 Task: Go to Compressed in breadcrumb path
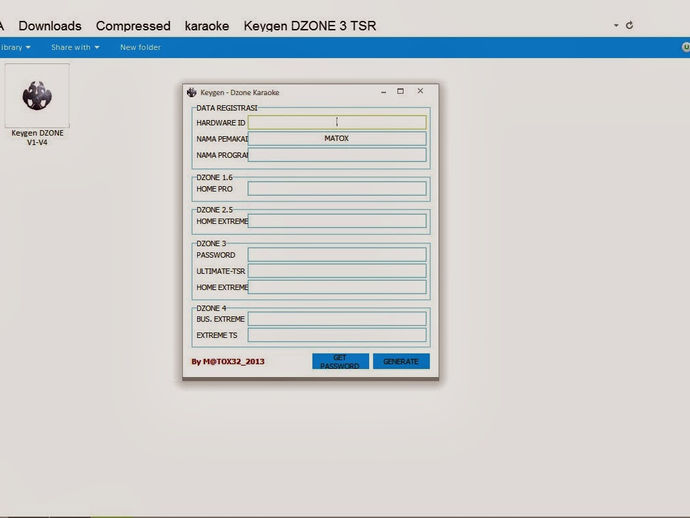[133, 26]
